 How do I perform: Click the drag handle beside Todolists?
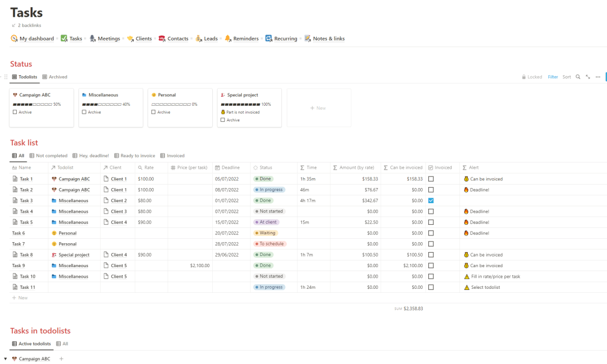[x=6, y=77]
